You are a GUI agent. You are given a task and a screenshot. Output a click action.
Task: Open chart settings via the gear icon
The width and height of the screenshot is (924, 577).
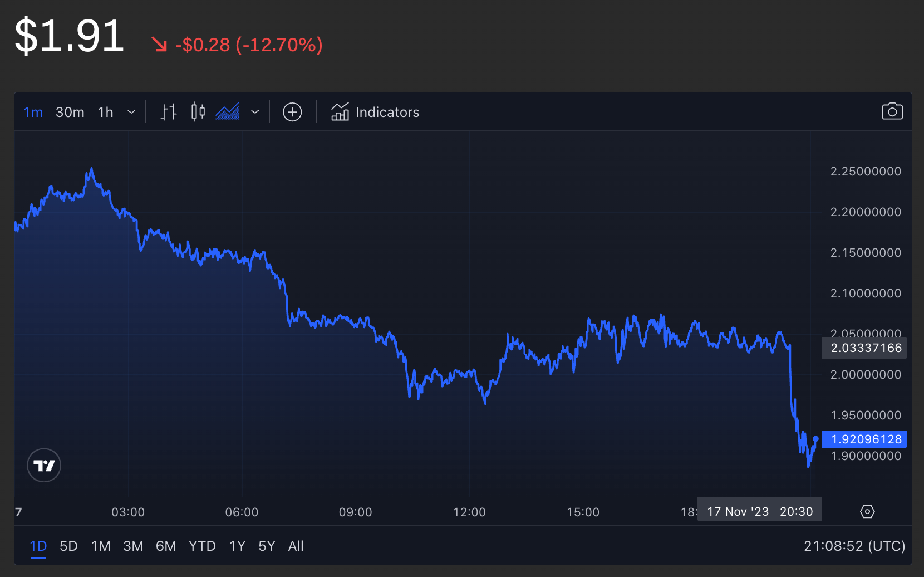tap(867, 511)
